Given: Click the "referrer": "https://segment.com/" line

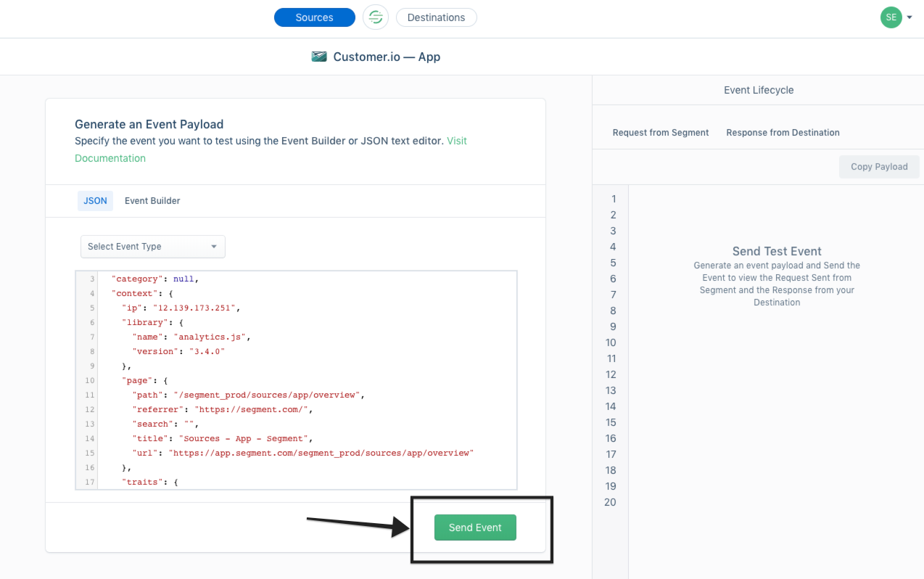Looking at the screenshot, I should point(224,409).
